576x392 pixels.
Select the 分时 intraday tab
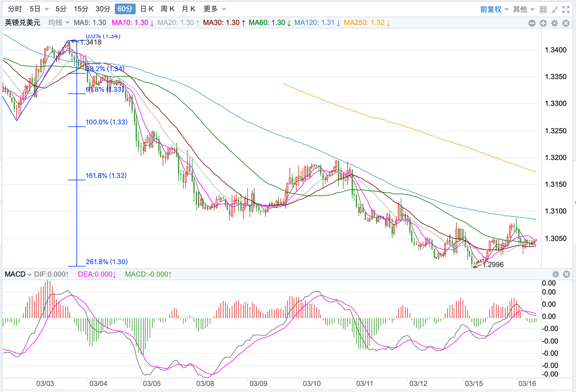15,9
